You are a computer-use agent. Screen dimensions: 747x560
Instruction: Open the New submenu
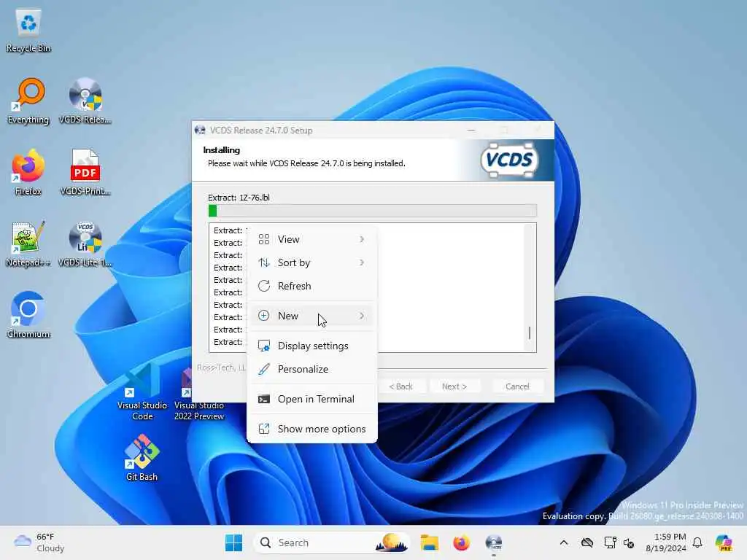(311, 316)
